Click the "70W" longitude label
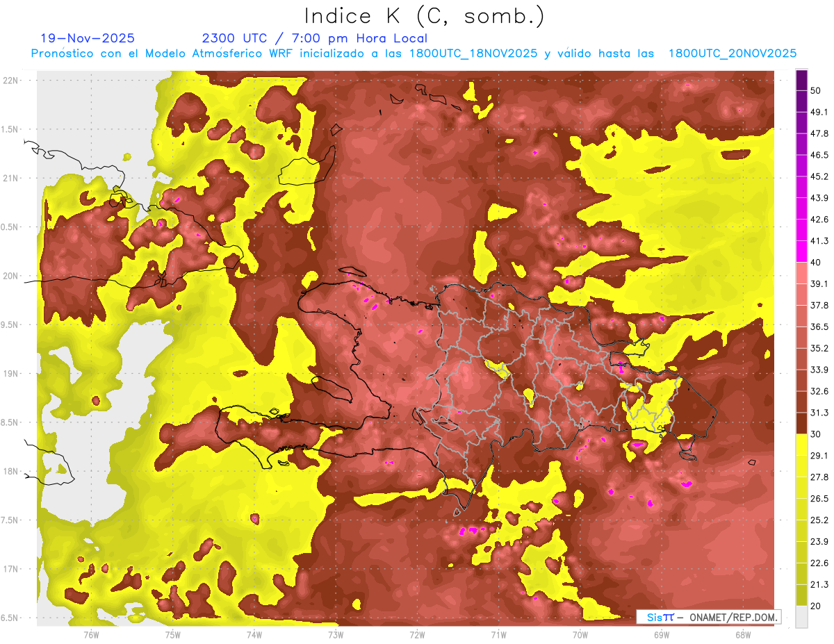Viewport: 834px width, 644px height. coord(580,634)
